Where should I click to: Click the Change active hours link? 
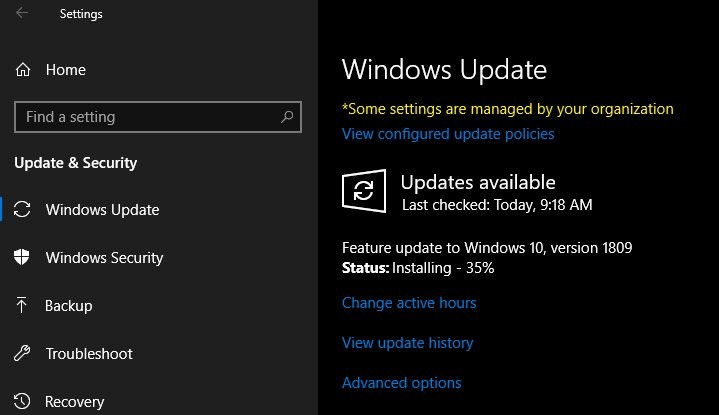tap(409, 303)
